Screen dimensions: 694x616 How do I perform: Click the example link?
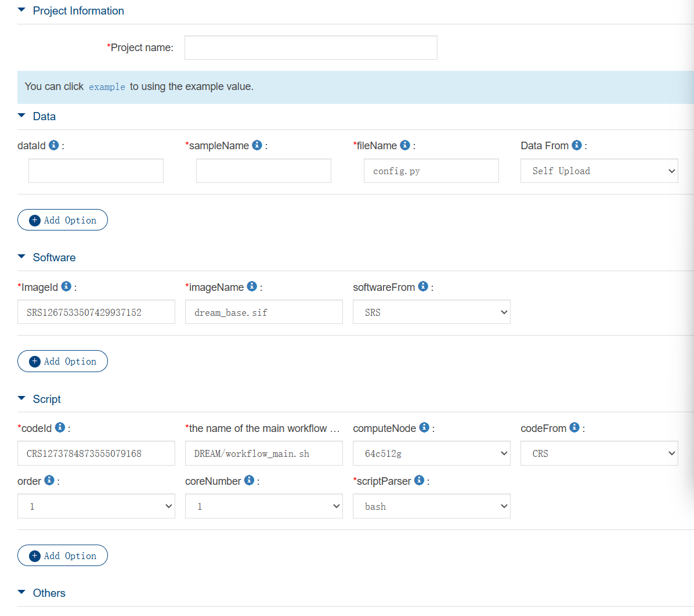click(x=107, y=87)
